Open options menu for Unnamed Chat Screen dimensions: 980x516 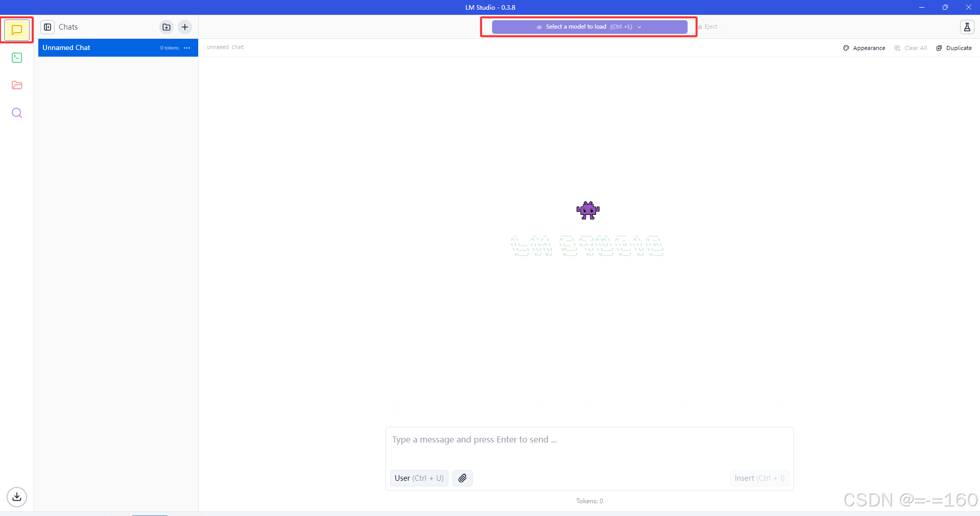click(187, 48)
